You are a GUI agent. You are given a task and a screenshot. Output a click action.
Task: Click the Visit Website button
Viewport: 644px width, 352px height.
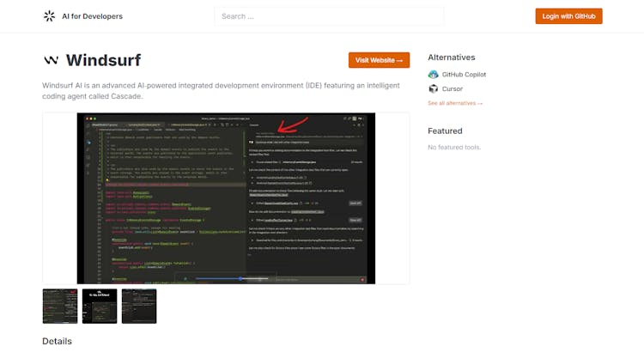(379, 60)
